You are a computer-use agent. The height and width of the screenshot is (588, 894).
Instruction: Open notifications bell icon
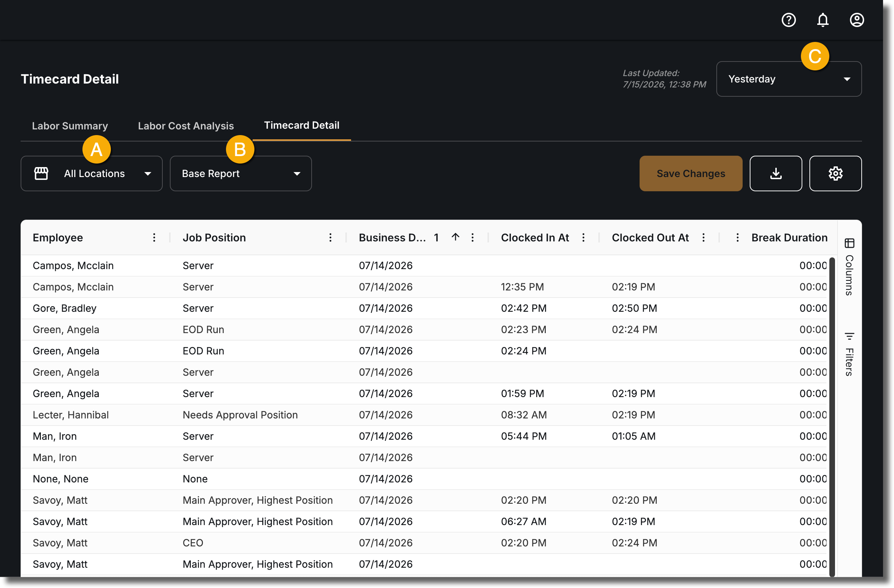(x=823, y=20)
